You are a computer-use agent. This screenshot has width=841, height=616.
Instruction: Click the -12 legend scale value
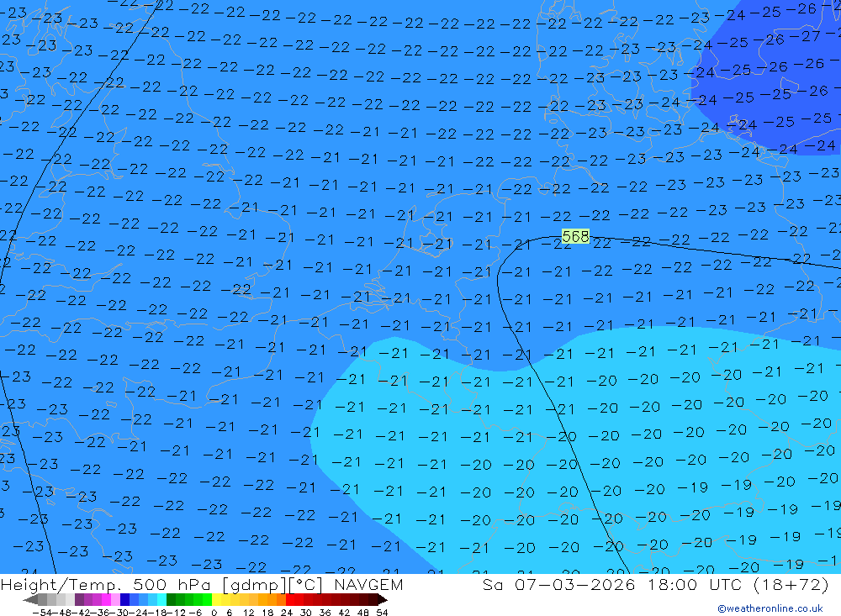click(176, 613)
